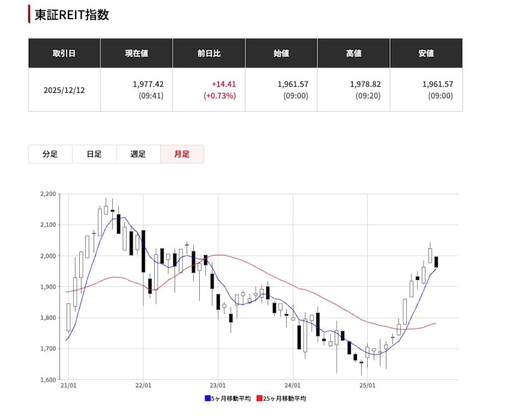
Task: Click the 取引日 column header
Action: click(64, 53)
